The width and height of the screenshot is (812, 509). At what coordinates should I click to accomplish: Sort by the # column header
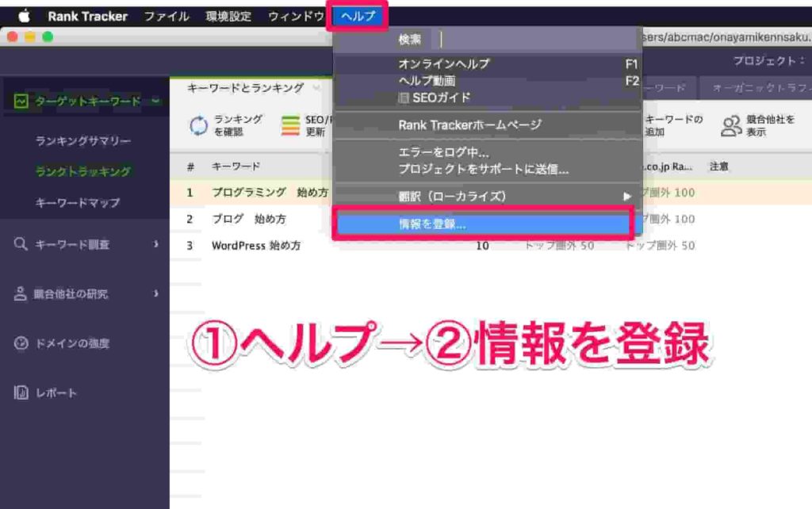[x=190, y=166]
